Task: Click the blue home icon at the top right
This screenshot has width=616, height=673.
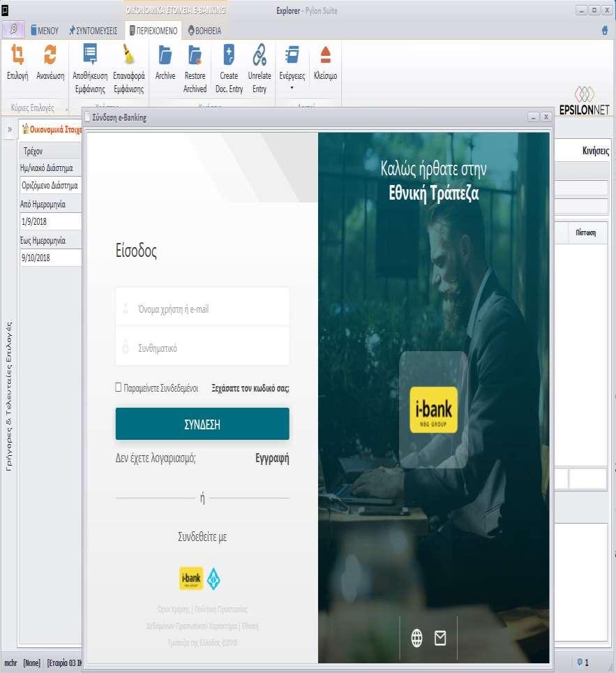Action: click(605, 30)
